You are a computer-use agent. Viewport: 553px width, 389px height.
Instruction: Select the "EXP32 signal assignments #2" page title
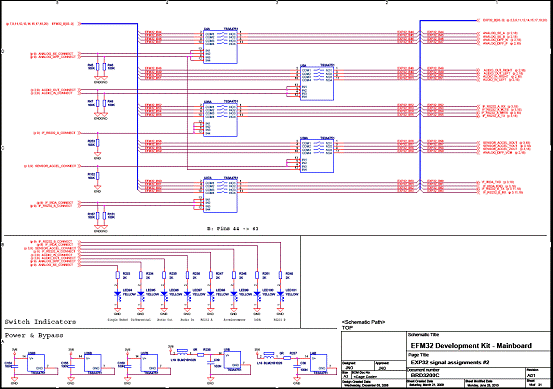(450, 362)
